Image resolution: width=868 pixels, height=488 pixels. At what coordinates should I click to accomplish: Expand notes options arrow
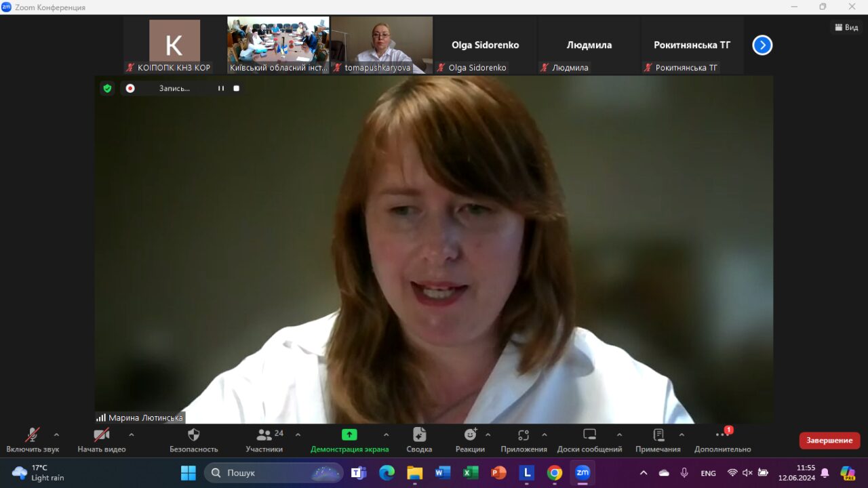point(682,434)
